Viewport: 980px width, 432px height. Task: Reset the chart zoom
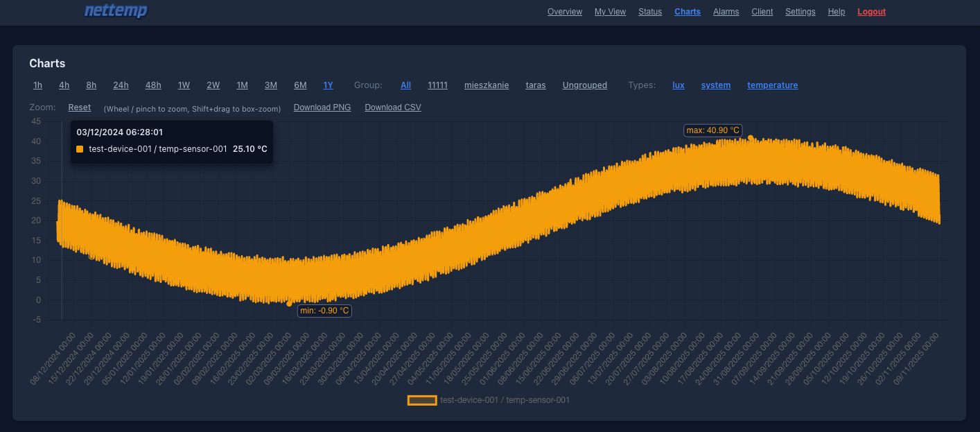[x=79, y=107]
